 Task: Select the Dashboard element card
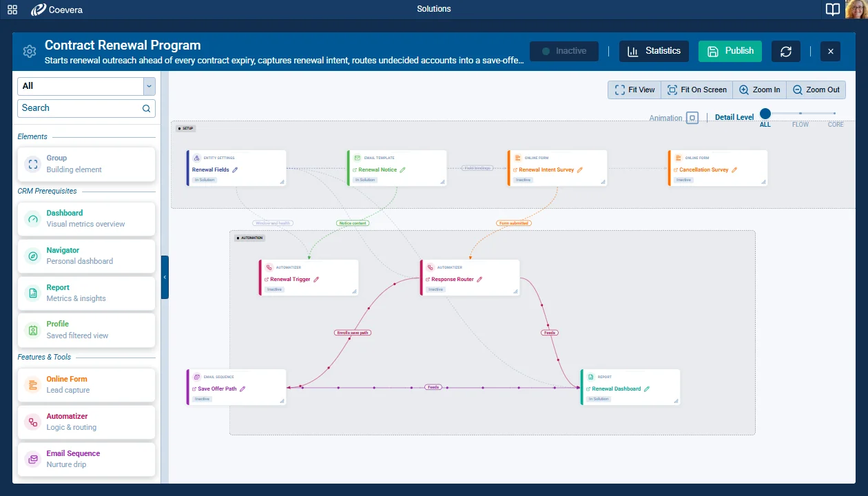coord(86,218)
